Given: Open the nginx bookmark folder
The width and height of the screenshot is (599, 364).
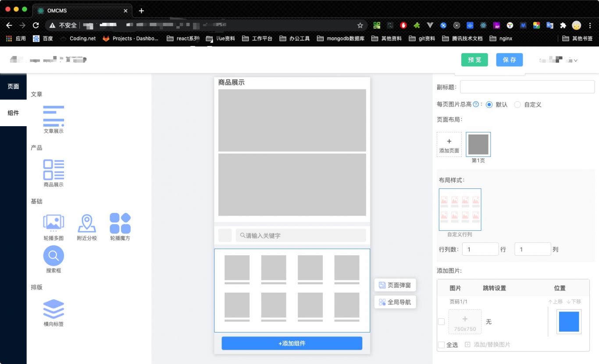Looking at the screenshot, I should (x=501, y=39).
